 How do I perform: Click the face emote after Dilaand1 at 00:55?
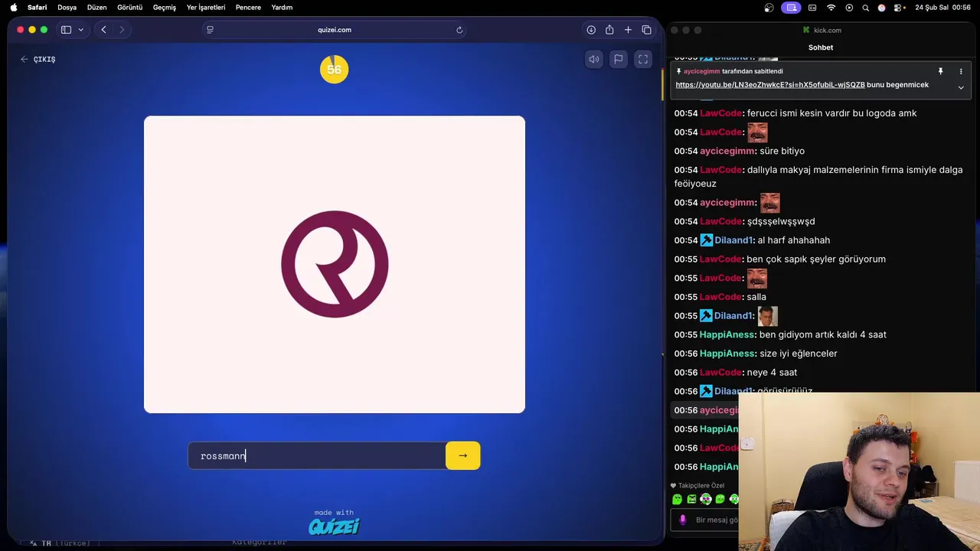(x=767, y=315)
